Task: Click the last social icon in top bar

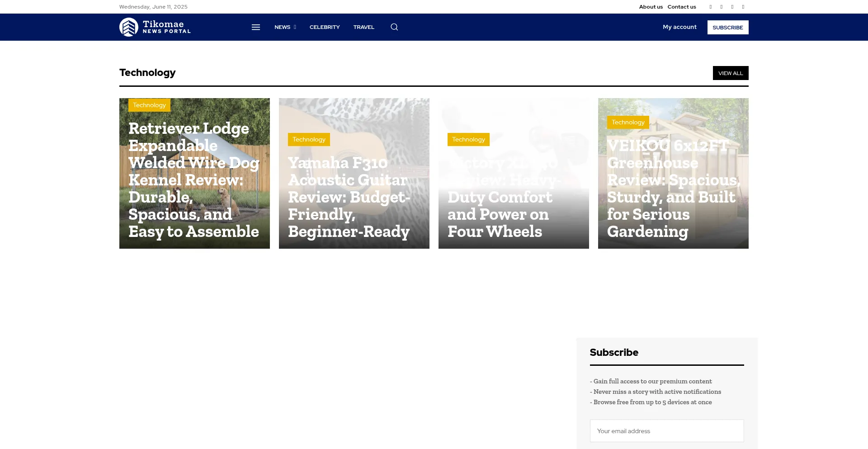Action: pyautogui.click(x=743, y=7)
